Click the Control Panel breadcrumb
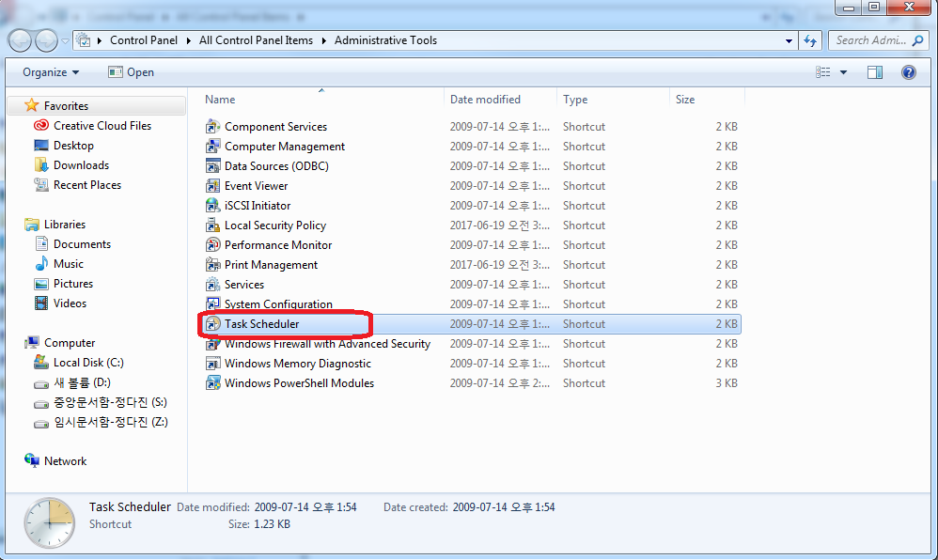Viewport: 938px width, 560px height. [x=144, y=40]
